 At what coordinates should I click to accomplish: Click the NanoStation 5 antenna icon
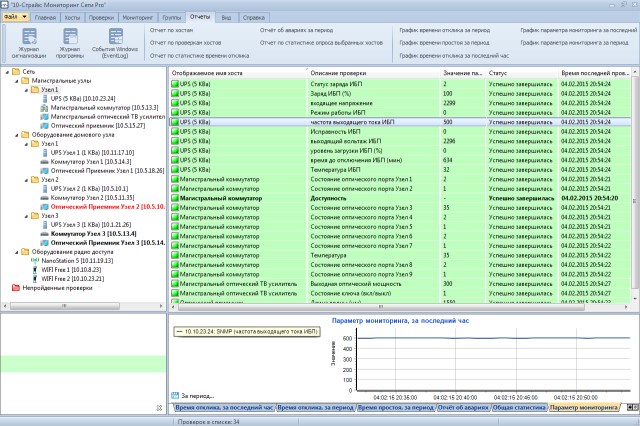(35, 261)
